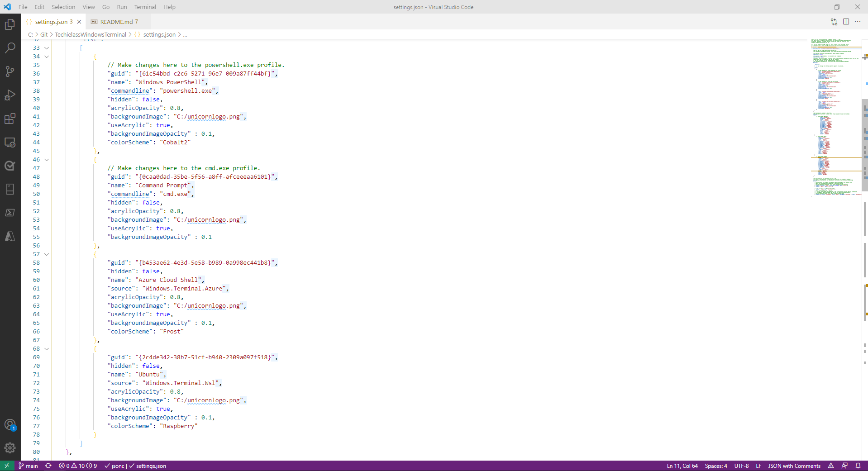Open the Changes diff view icon
868x471 pixels.
(x=833, y=22)
